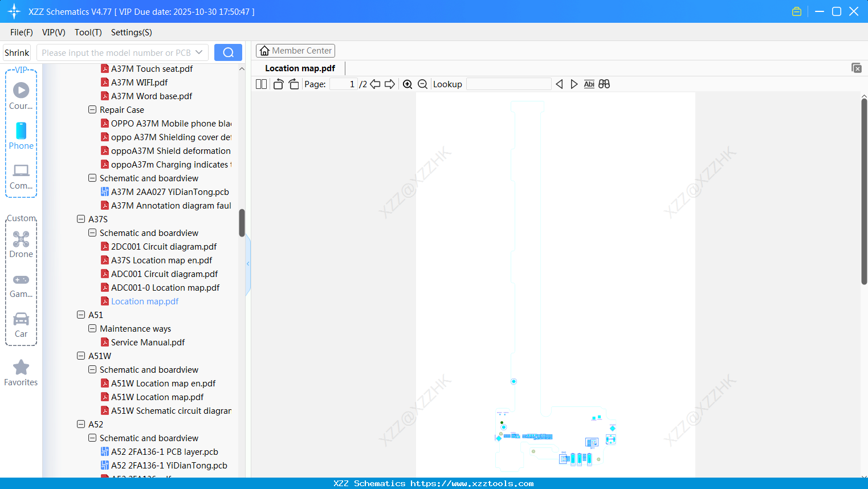
Task: Switch to the Computer category
Action: pyautogui.click(x=21, y=176)
